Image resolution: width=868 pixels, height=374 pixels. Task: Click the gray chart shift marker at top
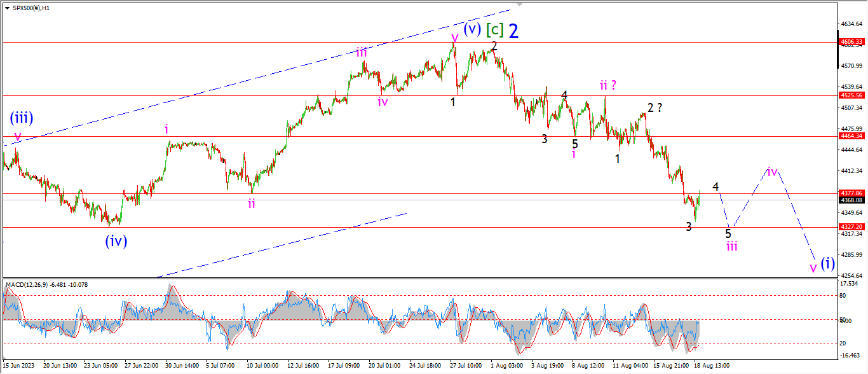coord(520,4)
